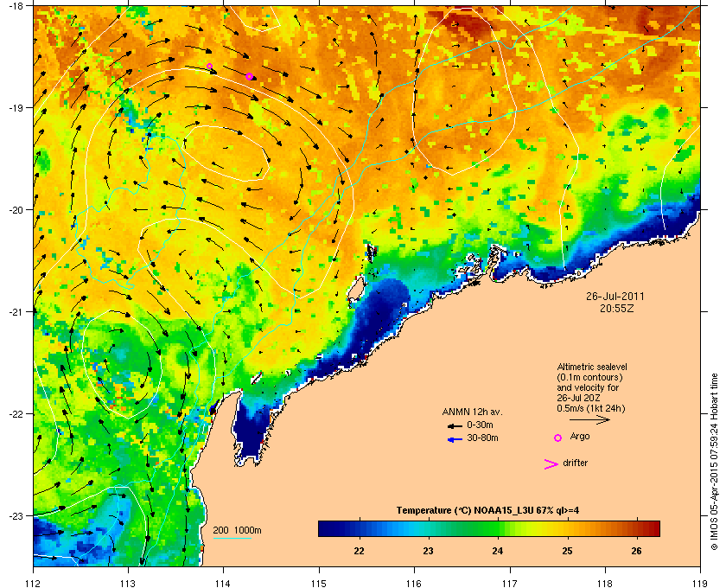Click the dark blue gulf water near 114.2E 22.2S
Image resolution: width=726 pixels, height=588 pixels.
click(x=250, y=429)
